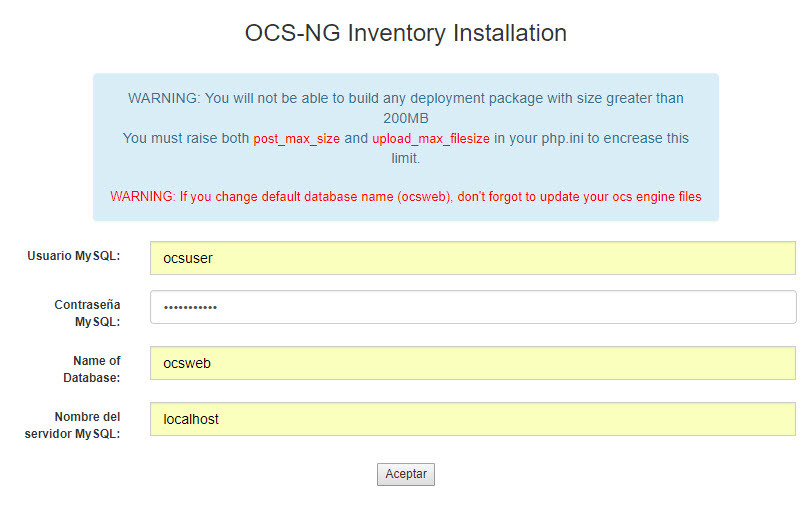The height and width of the screenshot is (517, 812).
Task: Click the red upload_max_filesize text
Action: 431,139
